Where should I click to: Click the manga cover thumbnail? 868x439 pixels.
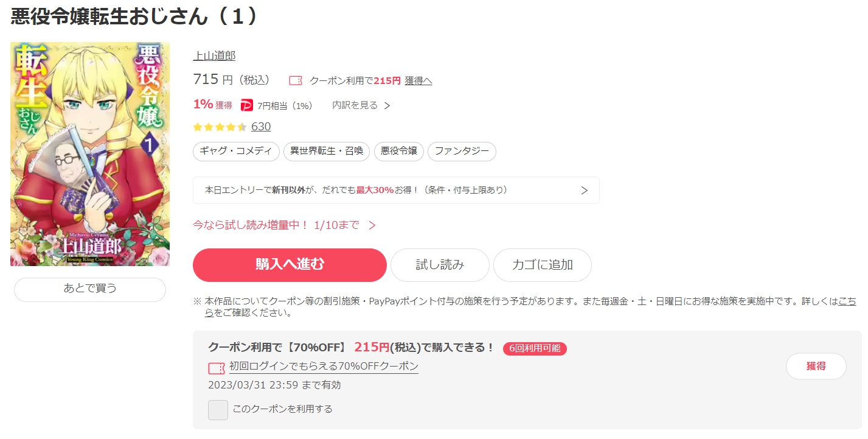click(90, 154)
